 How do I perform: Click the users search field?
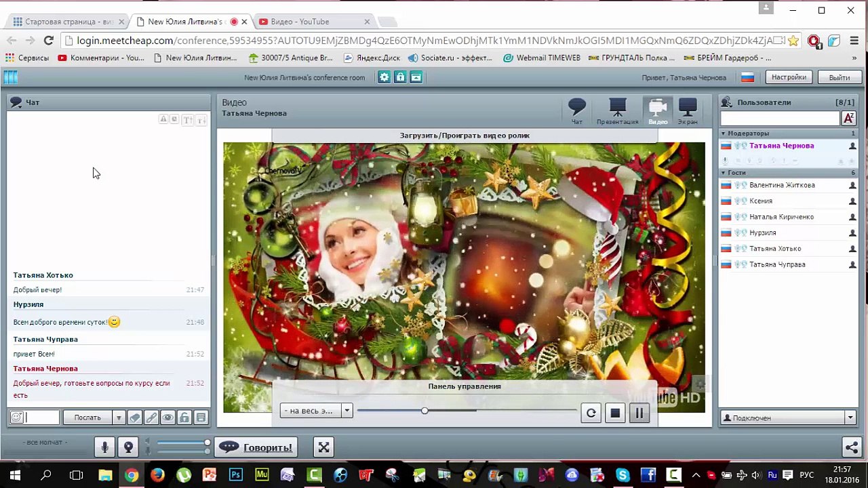(x=780, y=119)
